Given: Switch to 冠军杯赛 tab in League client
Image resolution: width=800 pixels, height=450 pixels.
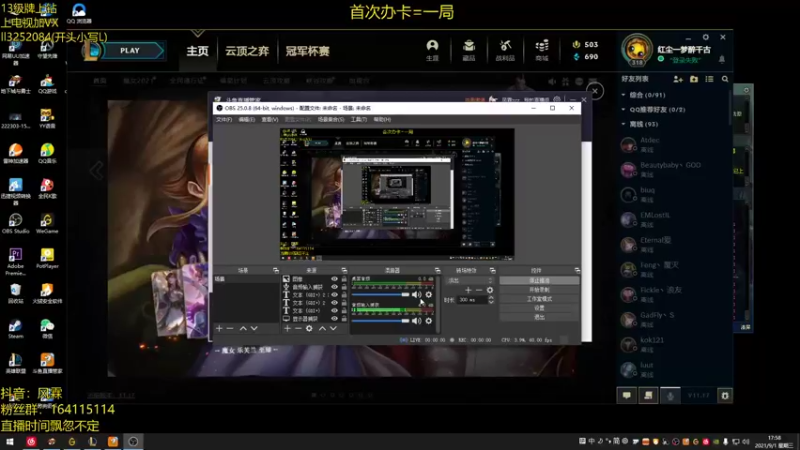Looking at the screenshot, I should click(307, 51).
